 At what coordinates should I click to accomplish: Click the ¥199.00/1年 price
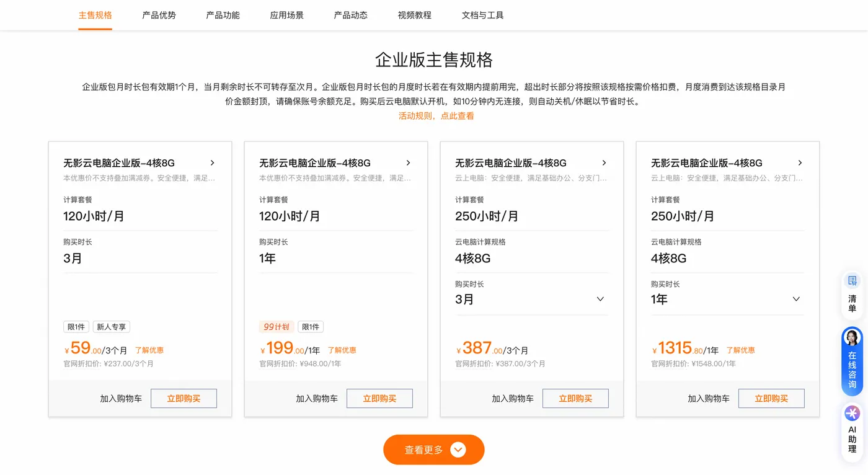tap(290, 348)
